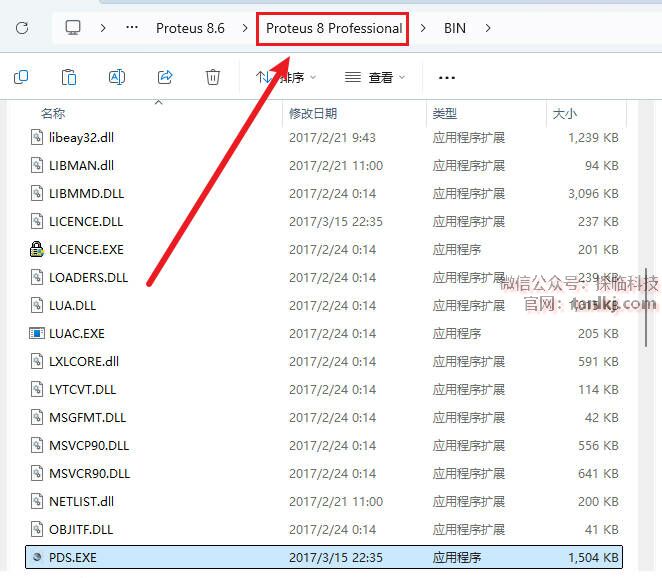The image size is (662, 578).
Task: Click the BIN breadcrumb segment
Action: 455,28
